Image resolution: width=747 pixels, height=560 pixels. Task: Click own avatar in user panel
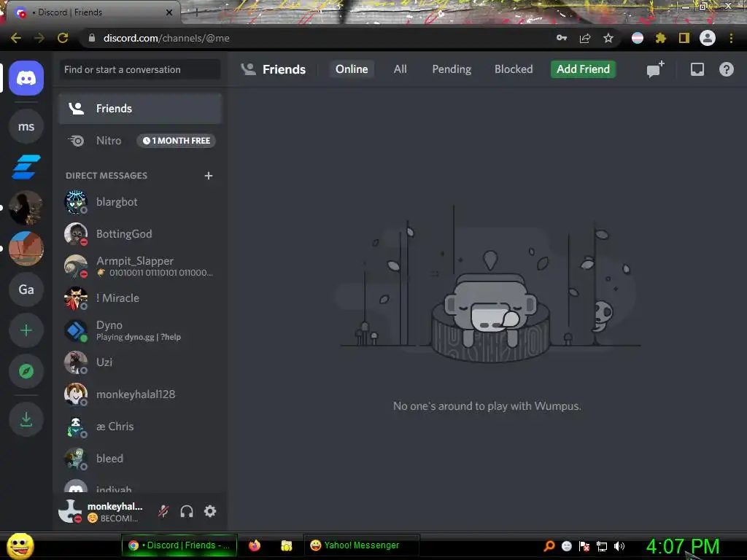click(x=71, y=511)
